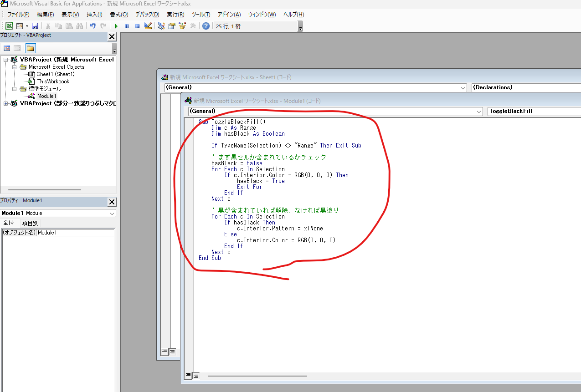Open the デバッグ(D) menu
The width and height of the screenshot is (581, 392).
click(147, 15)
